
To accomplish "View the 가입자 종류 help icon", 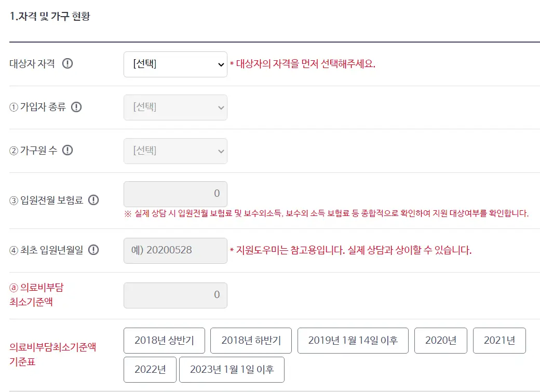I will (x=76, y=107).
